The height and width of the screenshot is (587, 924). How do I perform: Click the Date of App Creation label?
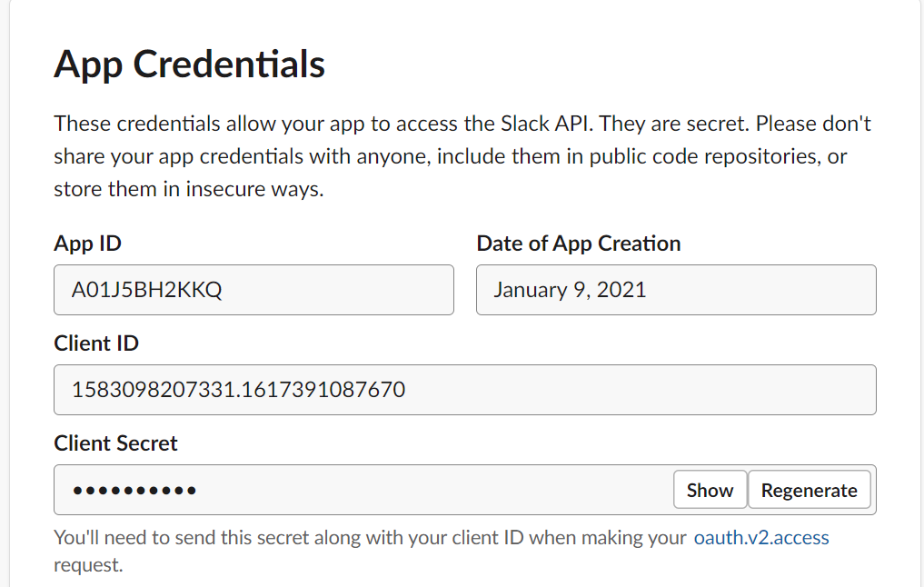click(578, 244)
